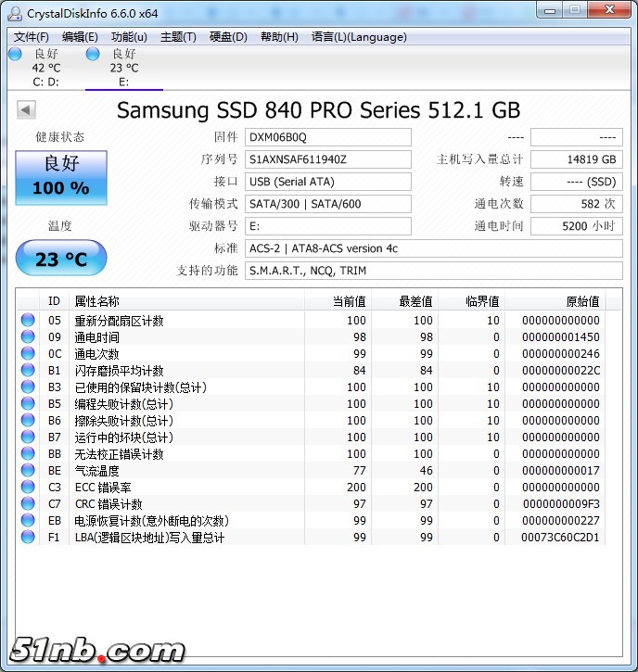Click the power on hours value 5200 小时
The height and width of the screenshot is (672, 638).
pyautogui.click(x=577, y=226)
